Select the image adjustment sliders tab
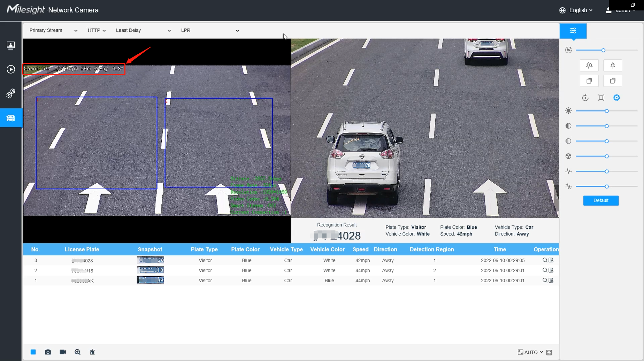644x361 pixels. [x=573, y=31]
